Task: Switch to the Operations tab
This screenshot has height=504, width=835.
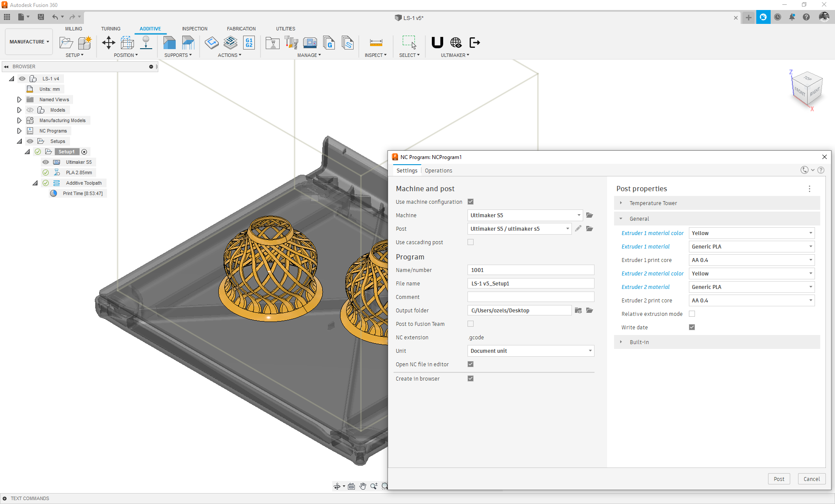Action: click(438, 171)
